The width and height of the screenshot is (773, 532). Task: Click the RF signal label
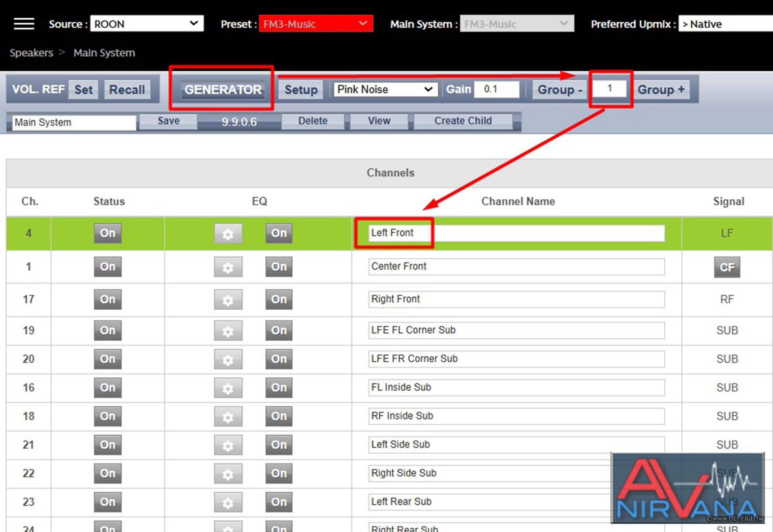click(727, 299)
